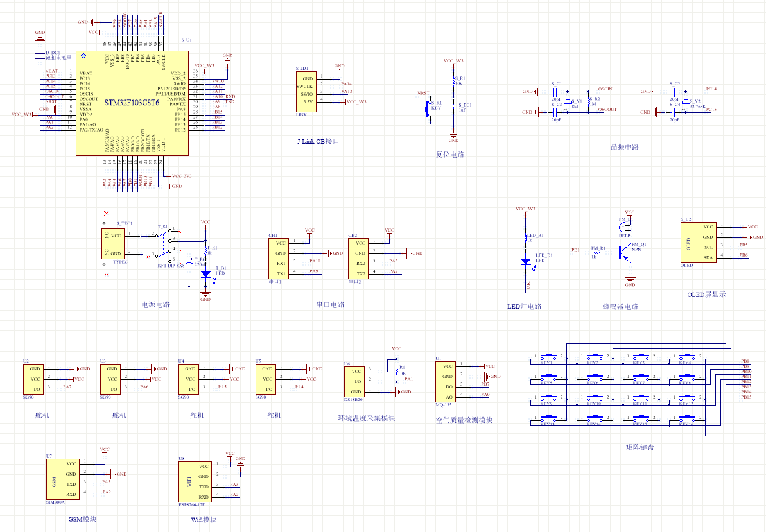Viewport: 766px width, 532px height.
Task: Select the T_S1 DIP power switch
Action: [165, 247]
